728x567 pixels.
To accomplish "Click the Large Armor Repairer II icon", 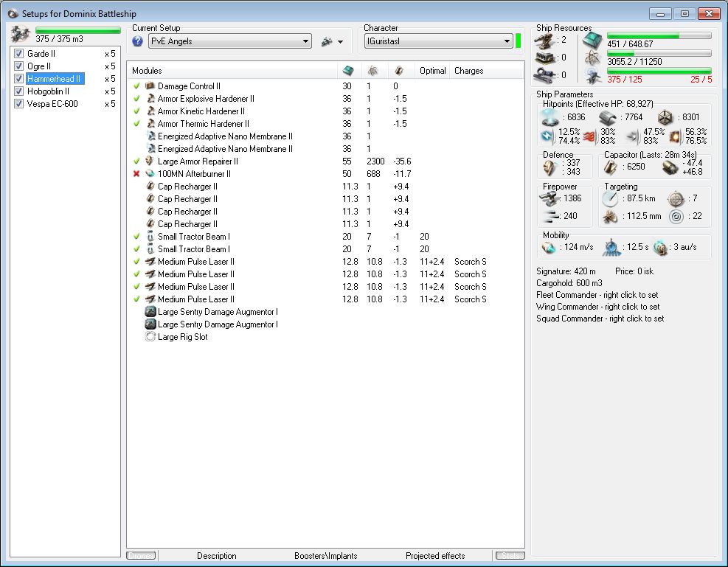I will 150,161.
